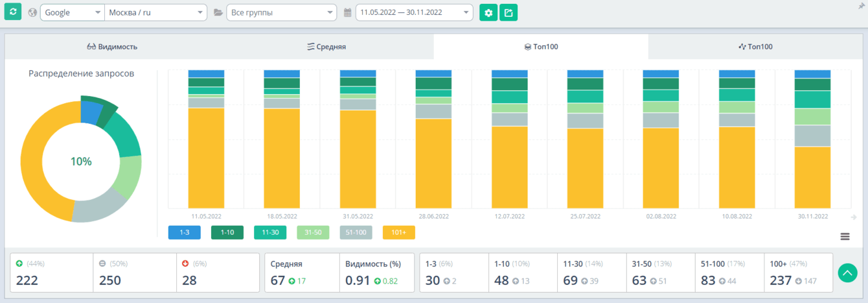The image size is (868, 303).
Task: Click the grey neutral icon above 250
Action: coord(102,263)
